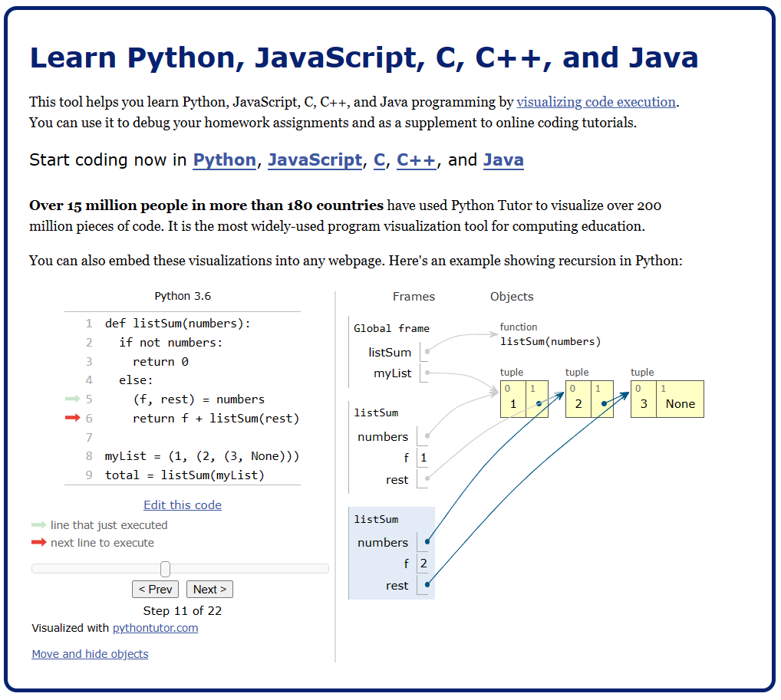Image resolution: width=781 pixels, height=700 pixels.
Task: Click the execution step slider handle
Action: click(166, 569)
